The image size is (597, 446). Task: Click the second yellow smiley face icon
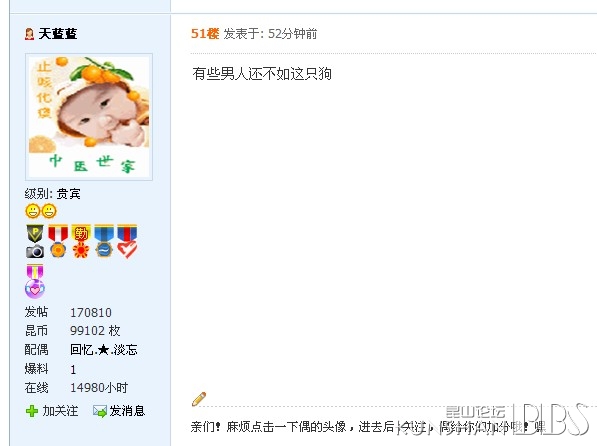pyautogui.click(x=49, y=211)
